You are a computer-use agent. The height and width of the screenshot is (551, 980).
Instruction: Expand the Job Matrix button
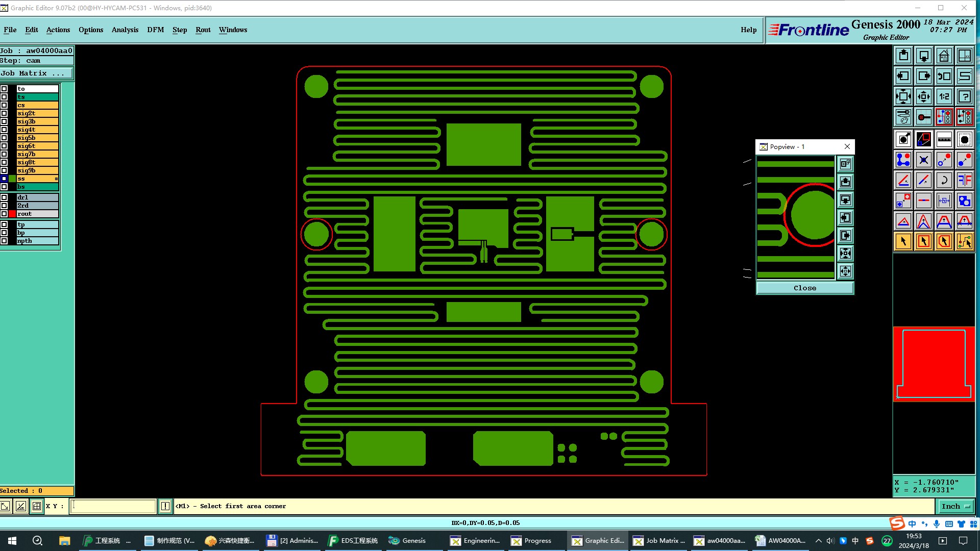pyautogui.click(x=36, y=73)
